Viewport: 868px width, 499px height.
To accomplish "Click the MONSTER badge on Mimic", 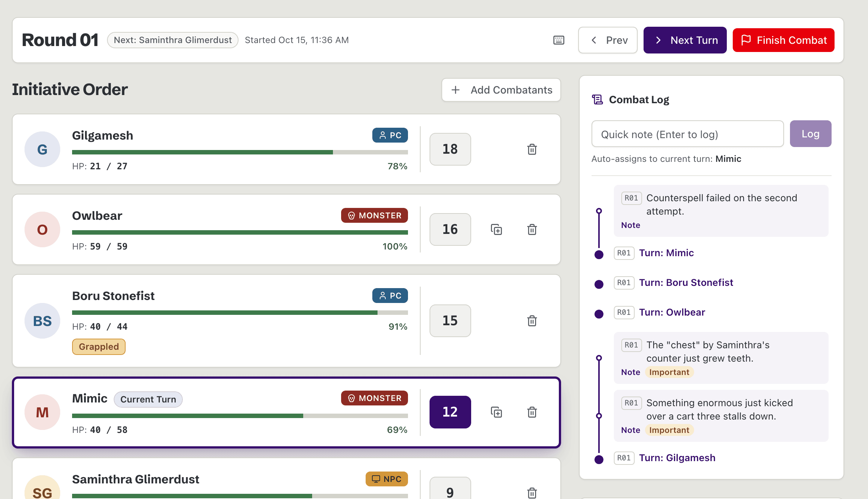I will click(x=375, y=398).
